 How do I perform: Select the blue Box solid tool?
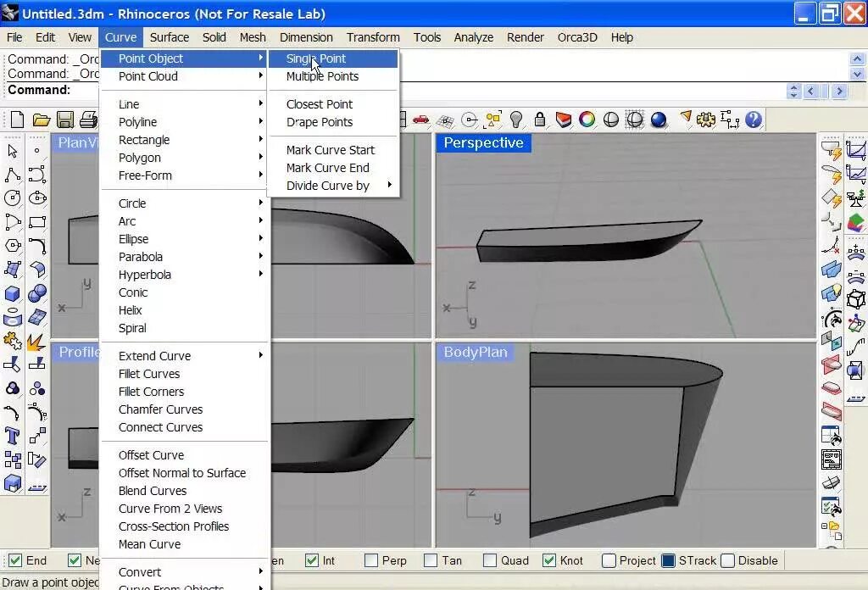pyautogui.click(x=13, y=293)
